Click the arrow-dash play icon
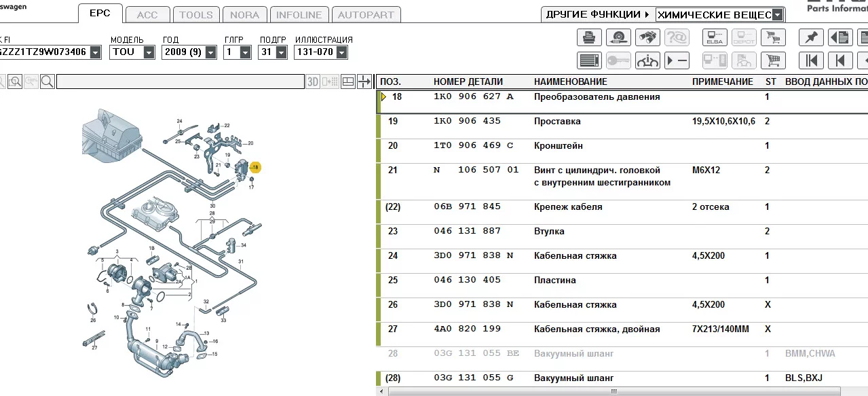Image resolution: width=868 pixels, height=396 pixels. (677, 60)
